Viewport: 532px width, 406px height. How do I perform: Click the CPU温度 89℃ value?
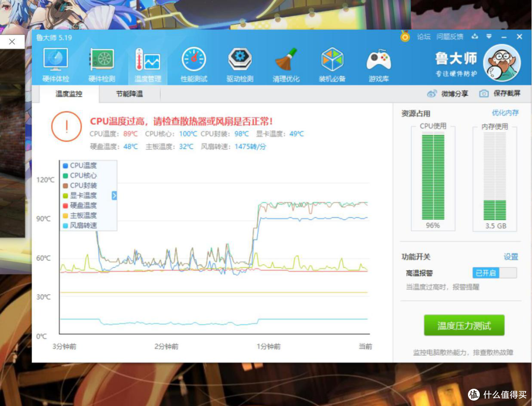click(130, 134)
